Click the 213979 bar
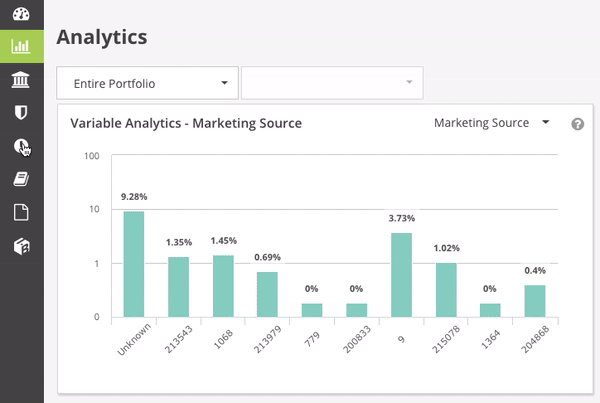The width and height of the screenshot is (600, 403). (267, 294)
